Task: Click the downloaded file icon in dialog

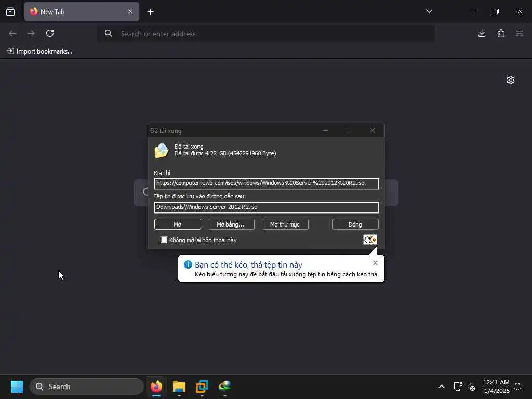Action: click(x=162, y=151)
